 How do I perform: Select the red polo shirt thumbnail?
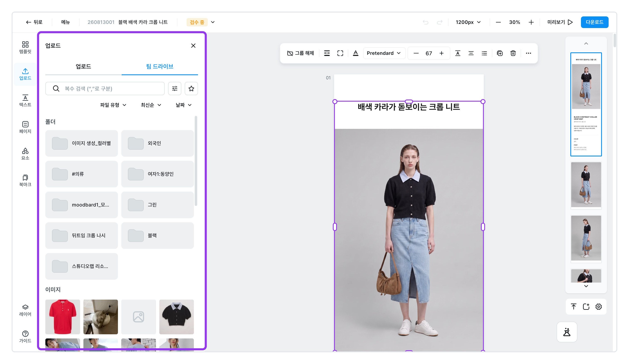63,317
